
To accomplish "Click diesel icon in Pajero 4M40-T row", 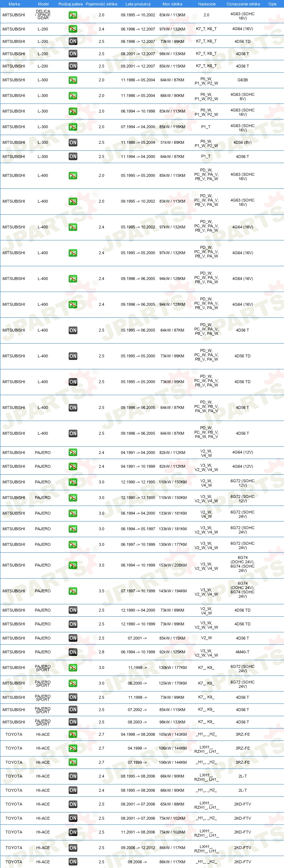I will click(x=73, y=652).
